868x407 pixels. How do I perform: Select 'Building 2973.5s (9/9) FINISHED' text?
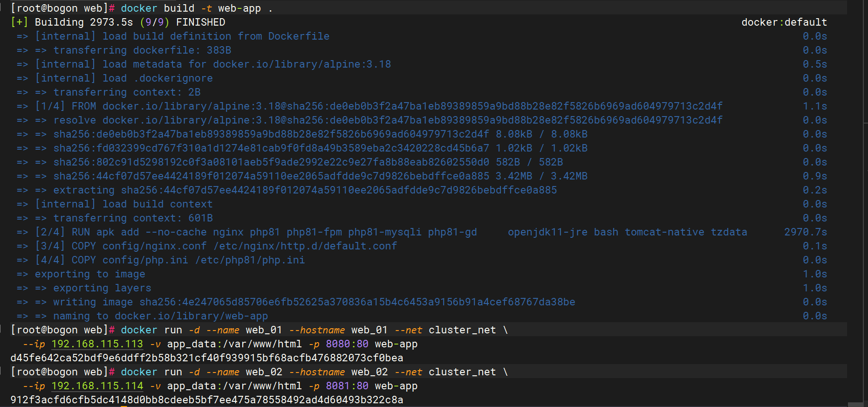pyautogui.click(x=130, y=22)
